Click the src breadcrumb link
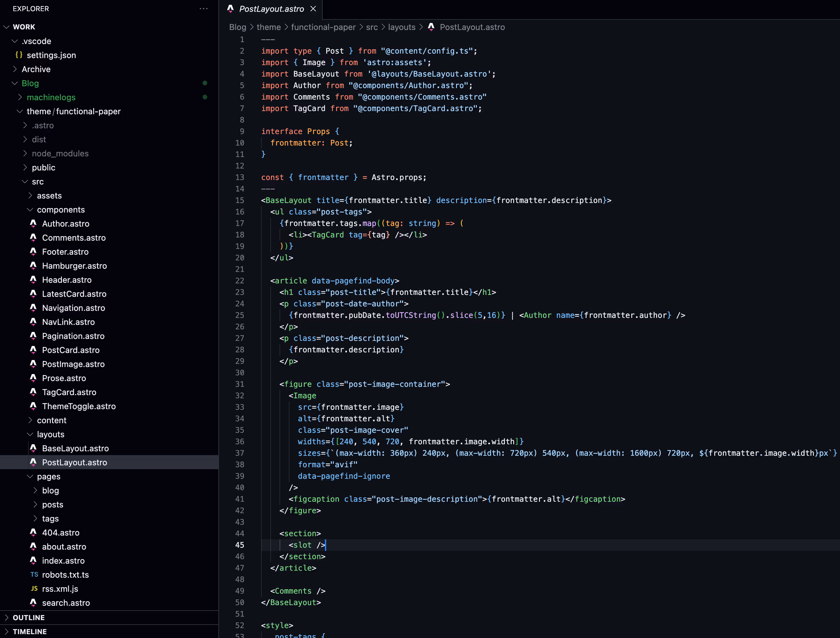This screenshot has height=638, width=840. tap(372, 27)
